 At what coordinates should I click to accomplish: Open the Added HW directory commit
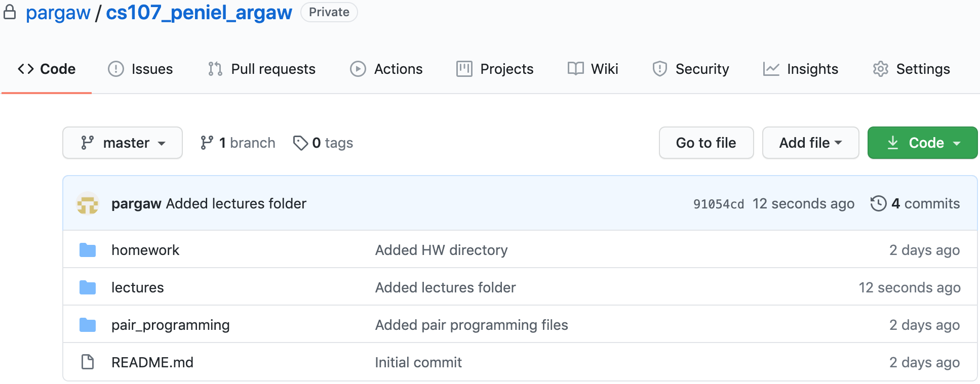coord(441,250)
